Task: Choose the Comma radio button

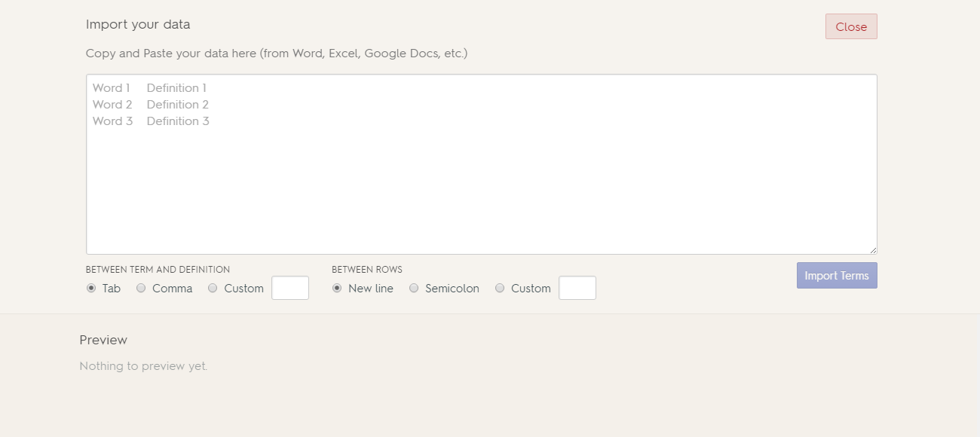Action: 141,288
